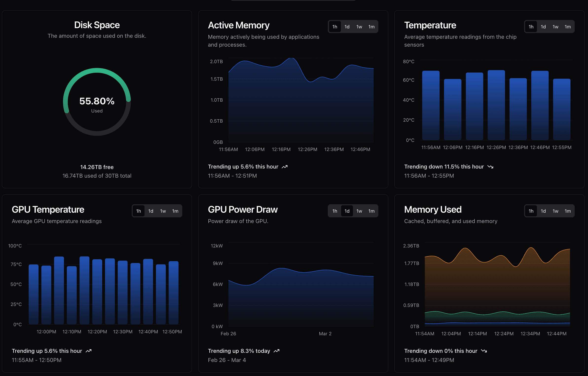Screen dimensions: 588x376
Task: Enable 1w range on Temperature card
Action: pos(555,26)
